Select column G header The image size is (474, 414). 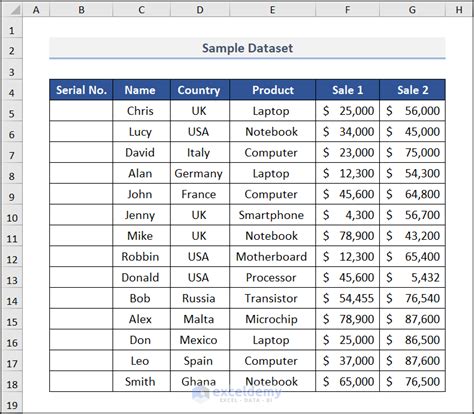(412, 10)
